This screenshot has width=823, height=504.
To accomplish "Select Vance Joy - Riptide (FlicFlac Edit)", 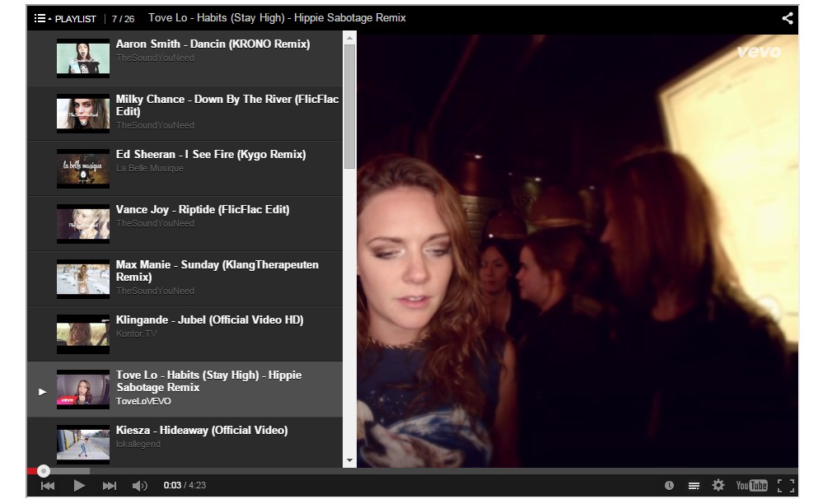I will tap(185, 224).
